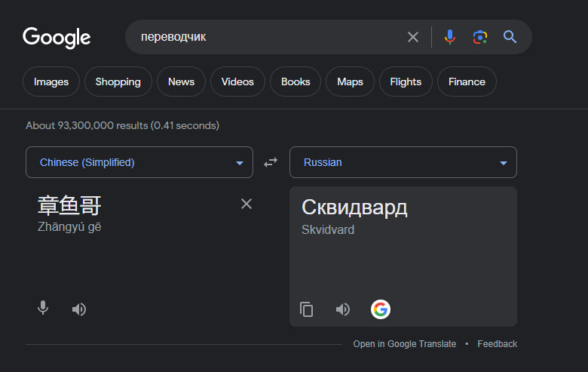Click the Google logo
Screen dimensions: 588x372
(x=57, y=37)
